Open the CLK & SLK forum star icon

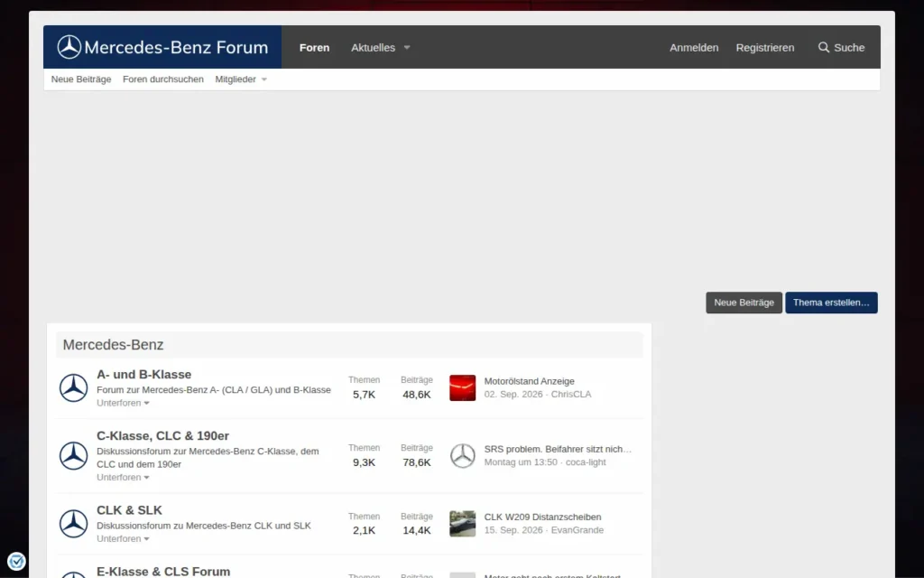(x=74, y=524)
